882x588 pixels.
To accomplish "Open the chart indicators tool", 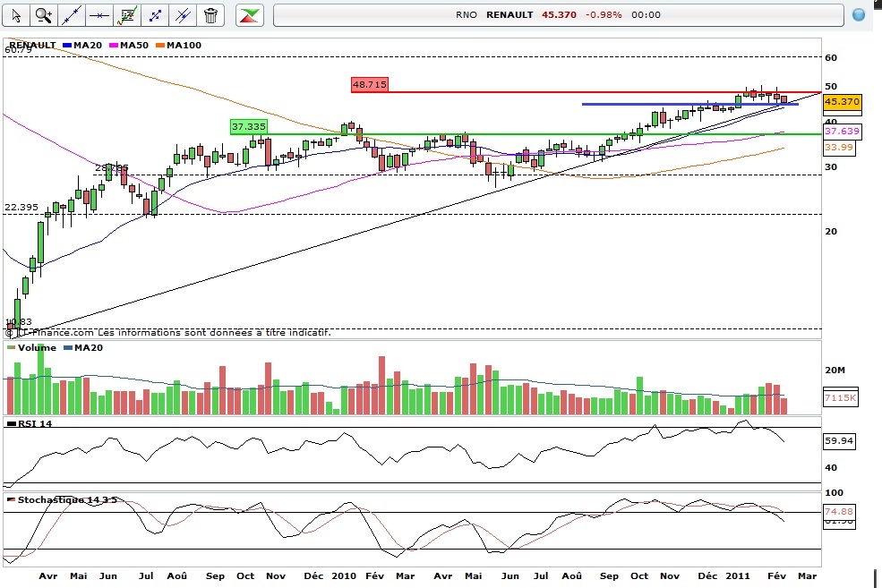I will tap(127, 15).
